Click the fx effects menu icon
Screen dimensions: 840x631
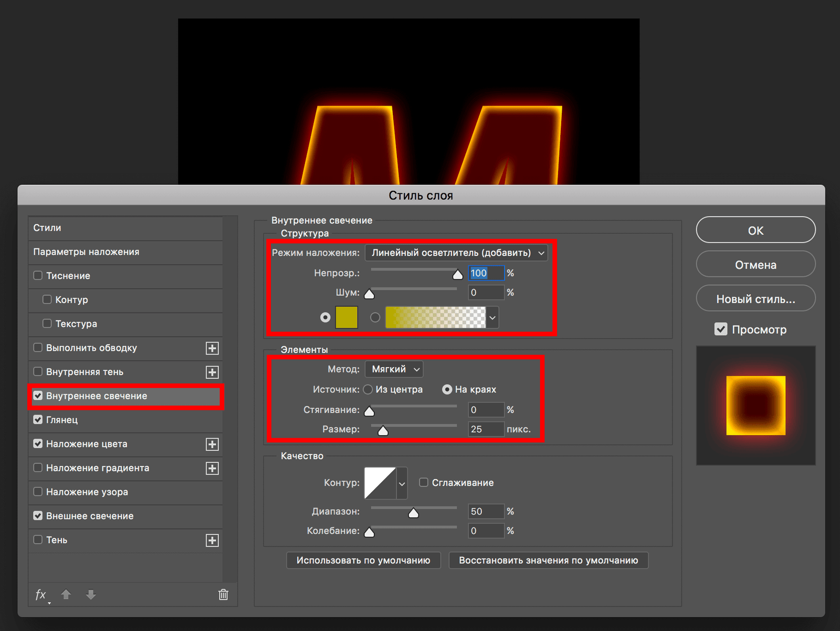click(x=41, y=595)
